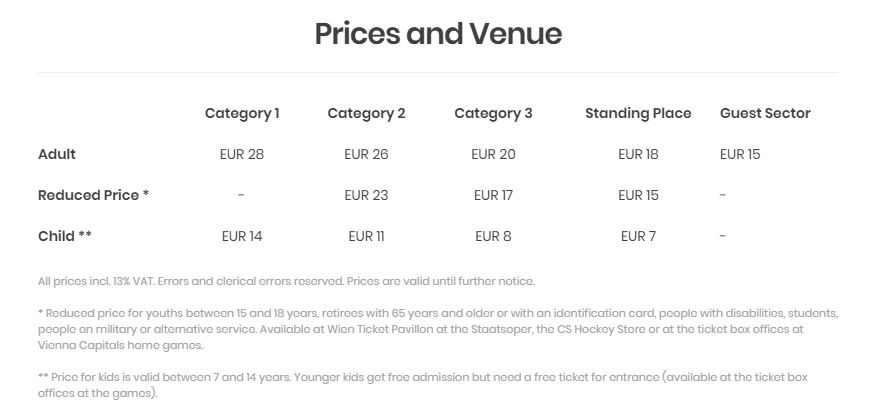
Task: Click the EUR 17 reduced price
Action: [x=493, y=195]
